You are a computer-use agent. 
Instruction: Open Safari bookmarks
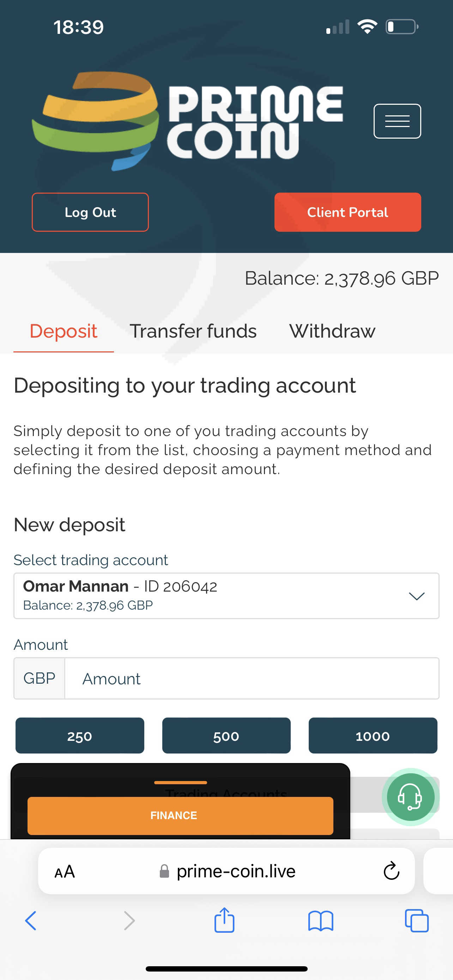[x=321, y=921]
